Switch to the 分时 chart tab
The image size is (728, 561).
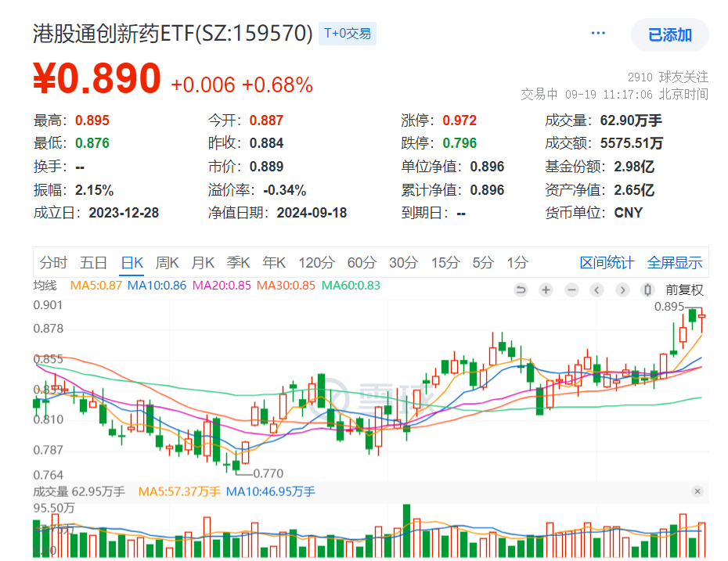[53, 263]
